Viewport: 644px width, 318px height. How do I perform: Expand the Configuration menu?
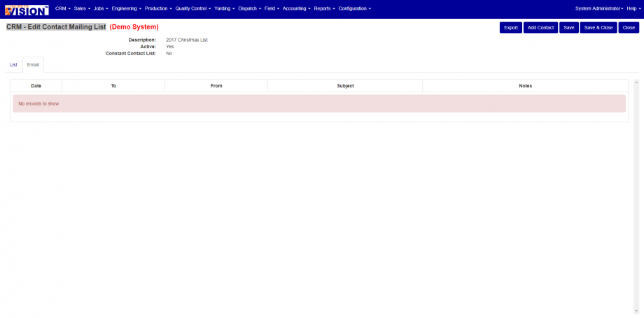coord(354,8)
